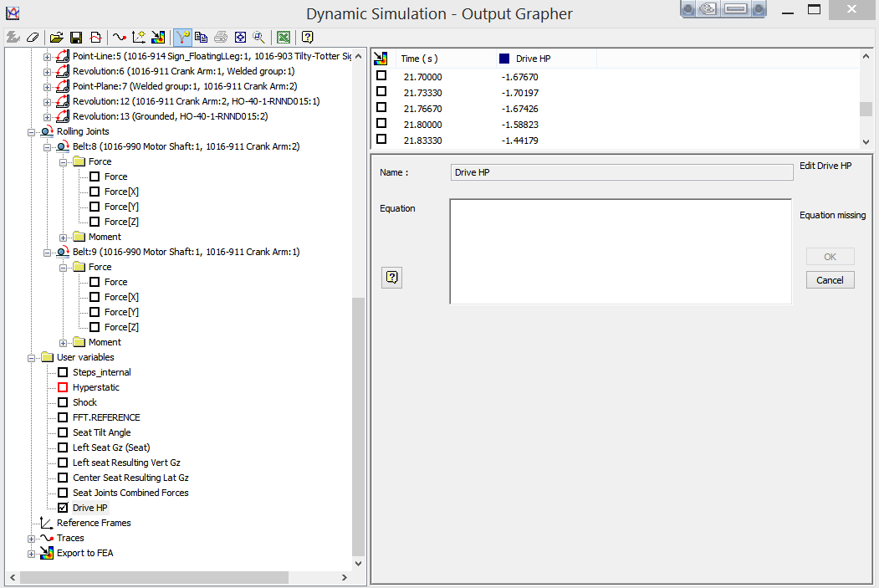The image size is (879, 588).
Task: Check Steps_internal variable
Action: coord(63,372)
